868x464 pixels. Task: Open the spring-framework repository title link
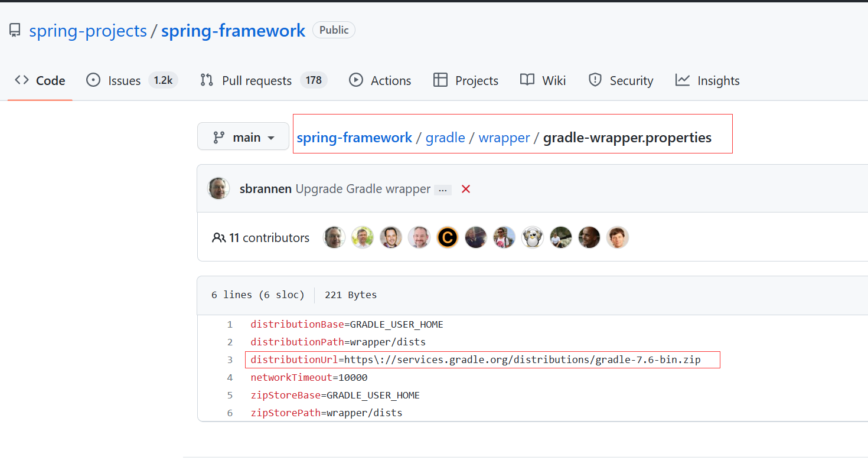[233, 31]
